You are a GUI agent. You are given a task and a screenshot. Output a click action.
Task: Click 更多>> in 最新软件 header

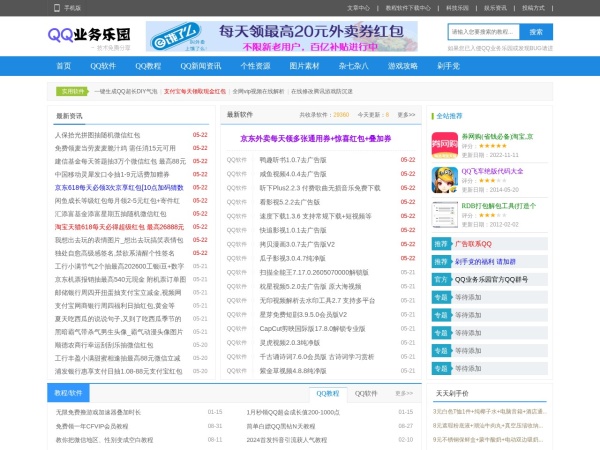(406, 114)
